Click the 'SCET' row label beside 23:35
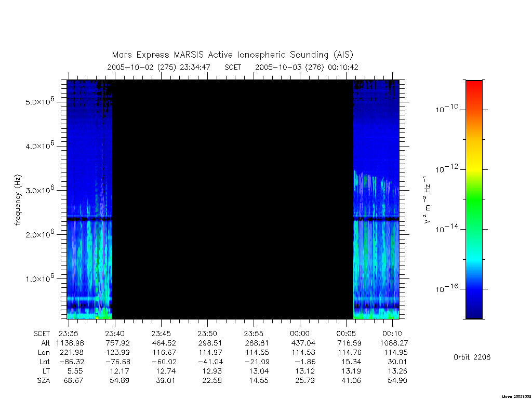The image size is (532, 399). point(42,334)
